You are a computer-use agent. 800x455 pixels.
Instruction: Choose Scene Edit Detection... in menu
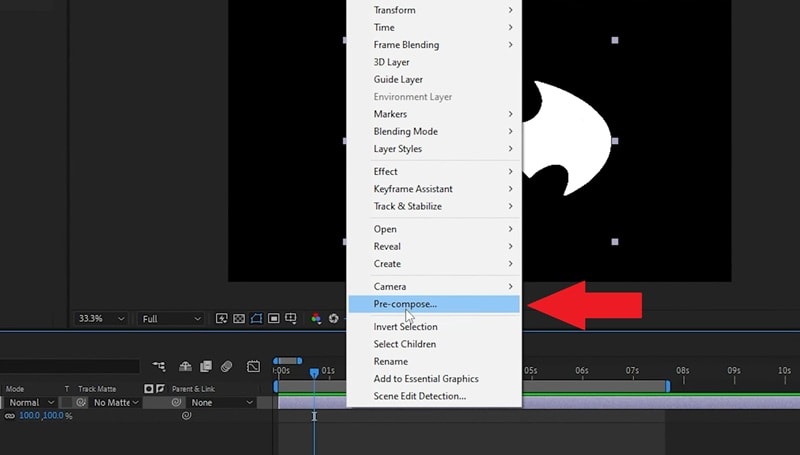434,396
